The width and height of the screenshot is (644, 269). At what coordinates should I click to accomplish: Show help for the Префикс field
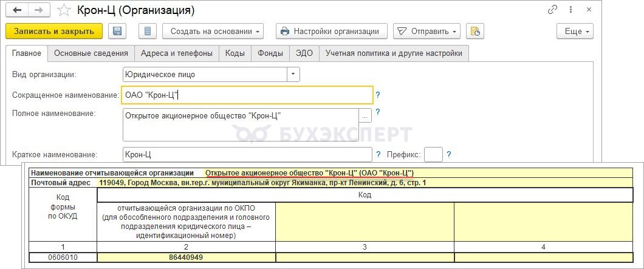click(449, 155)
